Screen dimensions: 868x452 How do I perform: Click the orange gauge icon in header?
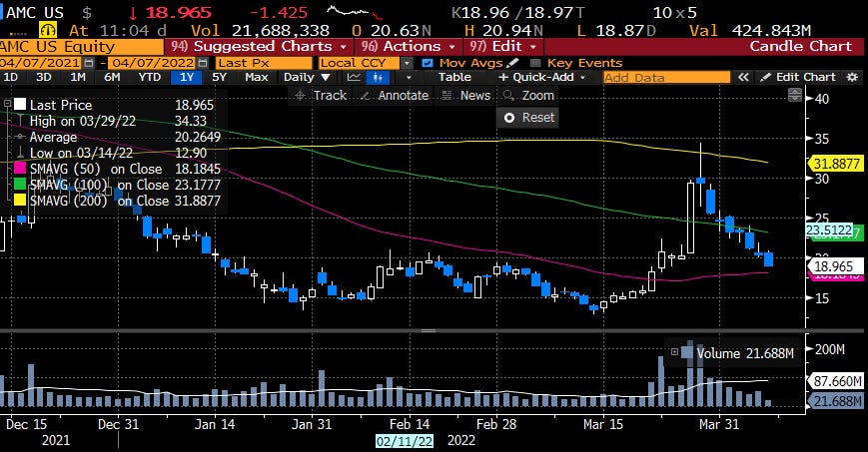[x=48, y=29]
